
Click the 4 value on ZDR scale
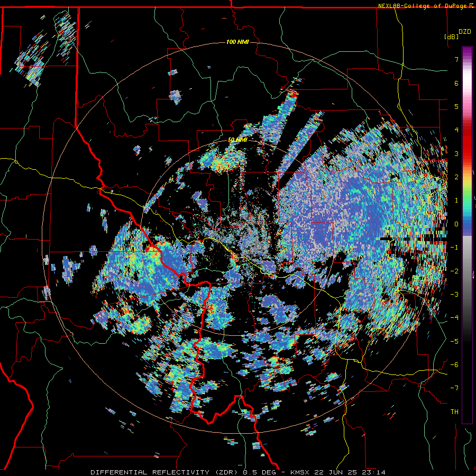coord(456,130)
